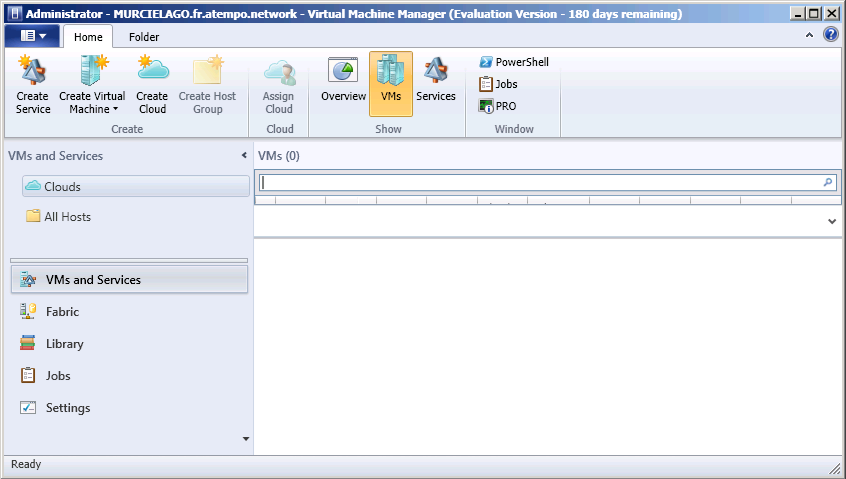This screenshot has height=479, width=846.
Task: Toggle the VMs view button
Action: pyautogui.click(x=391, y=84)
